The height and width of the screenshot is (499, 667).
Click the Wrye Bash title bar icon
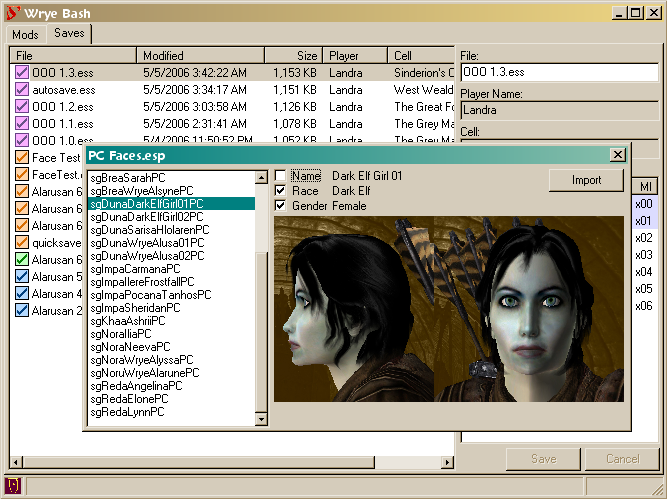(x=12, y=13)
